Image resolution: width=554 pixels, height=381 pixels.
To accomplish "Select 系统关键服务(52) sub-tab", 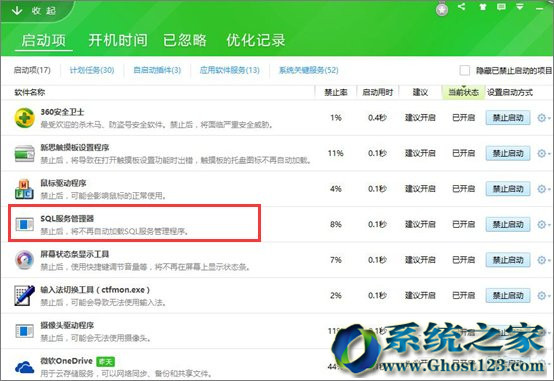I will tap(309, 70).
